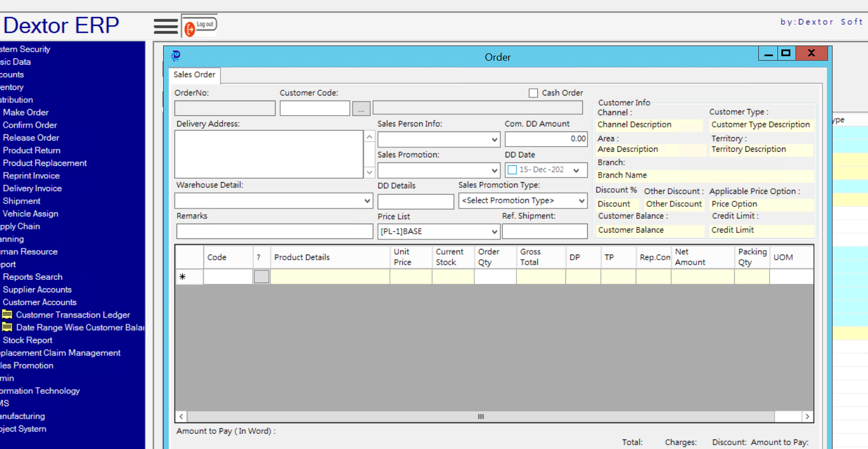Screen dimensions: 868x449
Task: Click the Net Amount column header
Action: pyautogui.click(x=703, y=257)
